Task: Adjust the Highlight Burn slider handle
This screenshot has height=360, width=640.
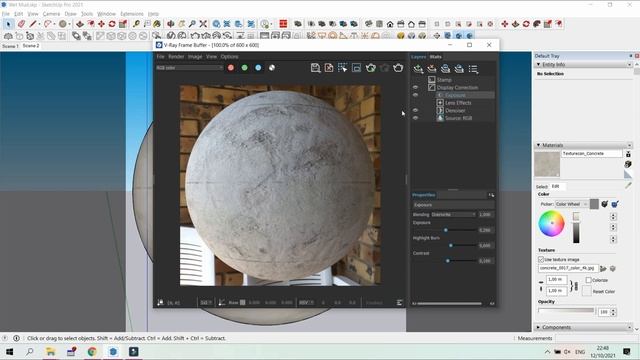Action: pyautogui.click(x=451, y=246)
